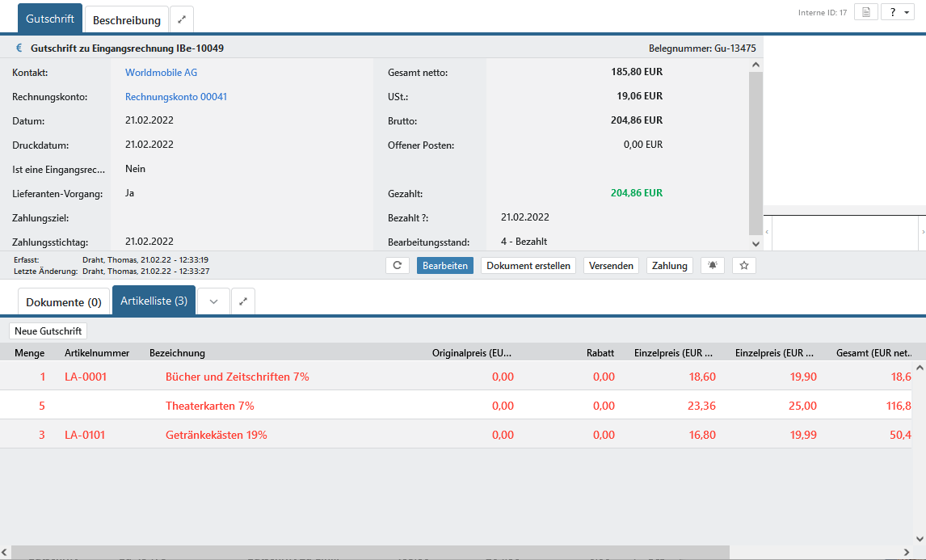The width and height of the screenshot is (926, 560).
Task: Click the document icon next to Interne ID
Action: tap(865, 12)
